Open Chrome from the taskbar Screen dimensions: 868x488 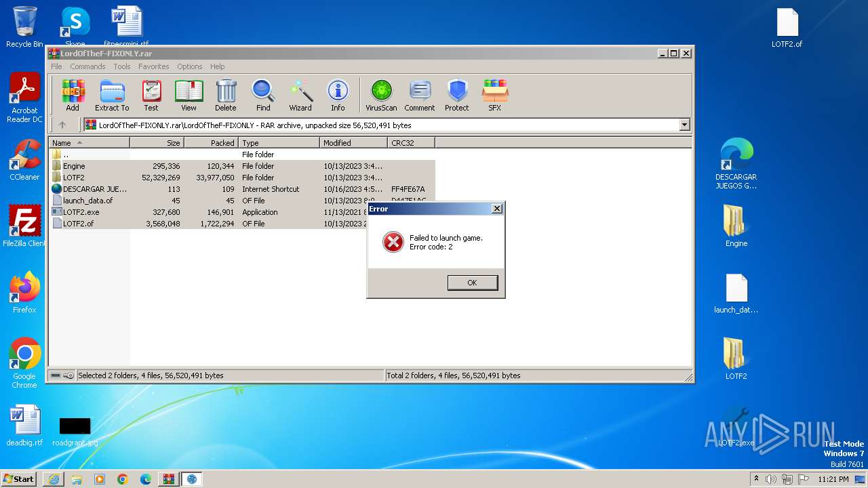123,479
